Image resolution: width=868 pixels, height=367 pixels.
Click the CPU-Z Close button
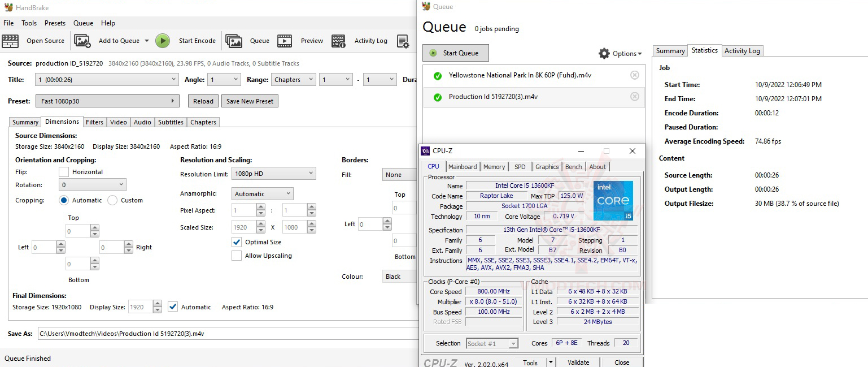(x=622, y=362)
